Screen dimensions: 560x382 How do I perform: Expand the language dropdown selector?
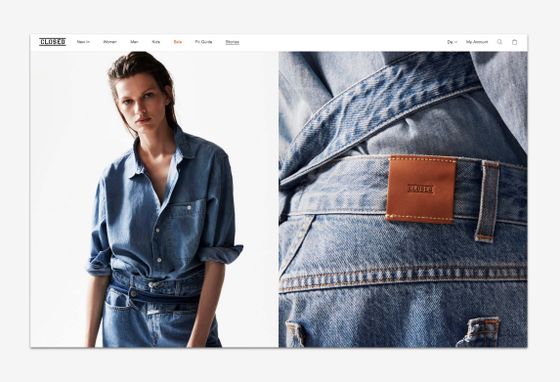coord(452,42)
